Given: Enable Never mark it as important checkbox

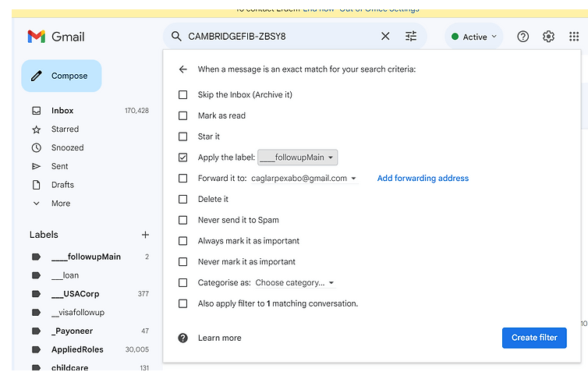Looking at the screenshot, I should 183,262.
